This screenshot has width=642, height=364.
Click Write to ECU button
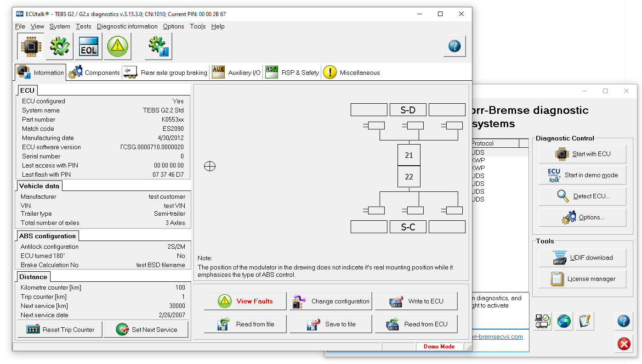point(416,301)
